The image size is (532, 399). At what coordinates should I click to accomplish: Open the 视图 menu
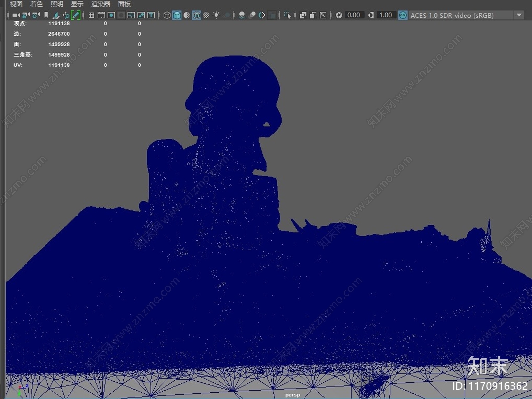pyautogui.click(x=16, y=4)
